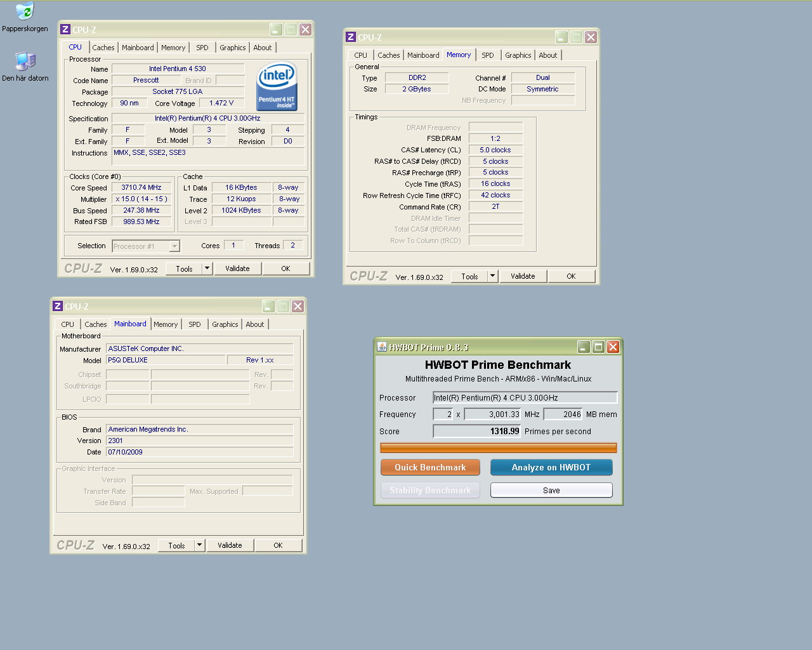Minimize the CPU-Z Mainboard window
This screenshot has height=650, width=812.
point(268,306)
